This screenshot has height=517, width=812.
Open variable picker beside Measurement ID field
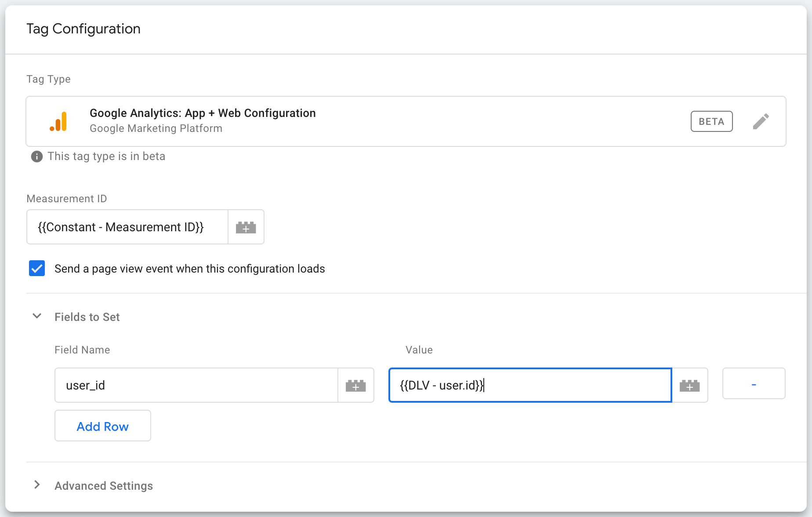(246, 227)
